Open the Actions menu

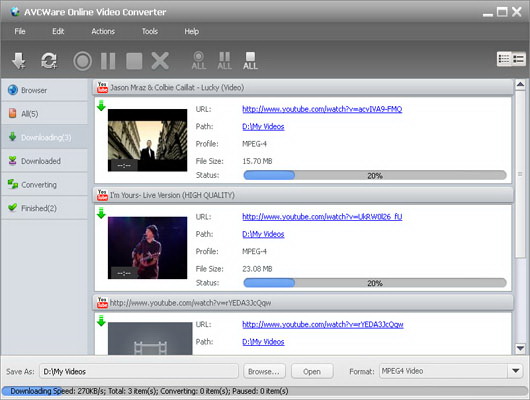tap(103, 31)
